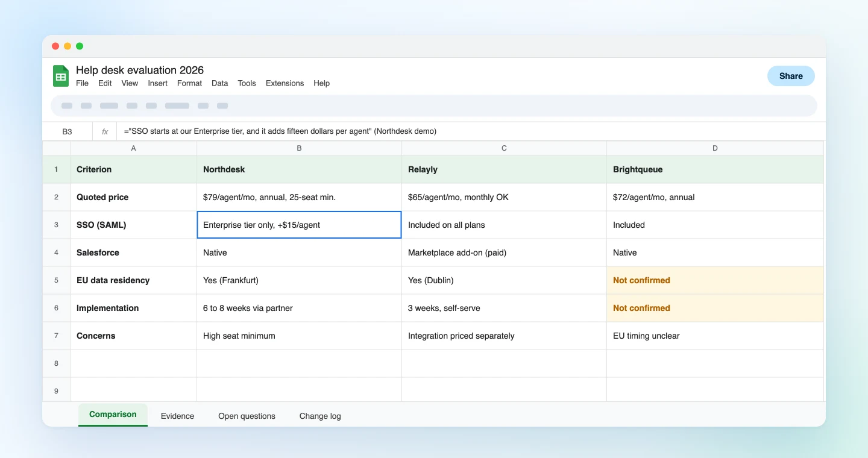Click the Relayly header cell
This screenshot has height=458, width=868.
[504, 169]
